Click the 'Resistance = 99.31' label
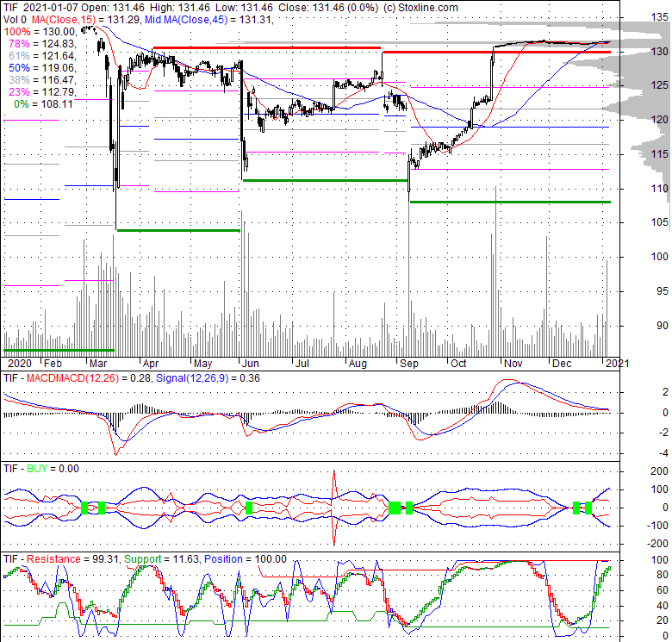Viewport: 672px width, 642px height. (x=73, y=559)
